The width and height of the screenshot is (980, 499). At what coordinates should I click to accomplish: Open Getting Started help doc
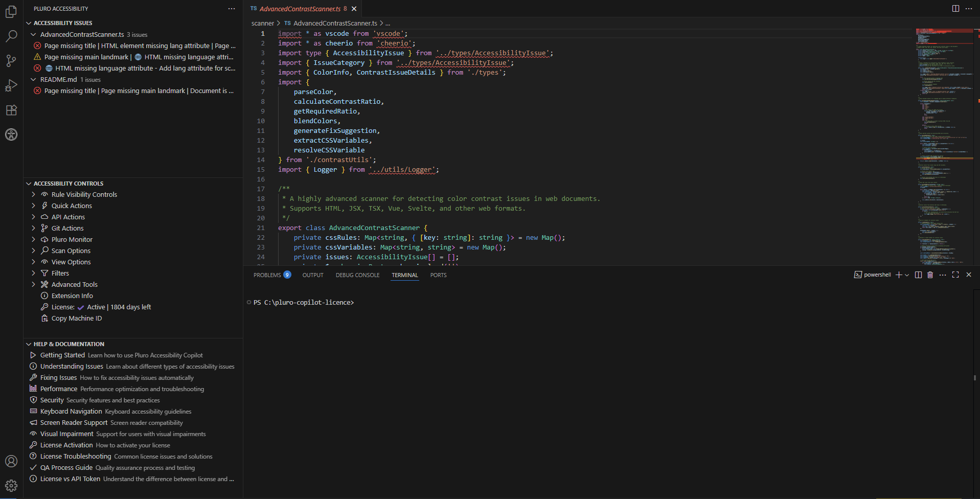click(x=133, y=355)
